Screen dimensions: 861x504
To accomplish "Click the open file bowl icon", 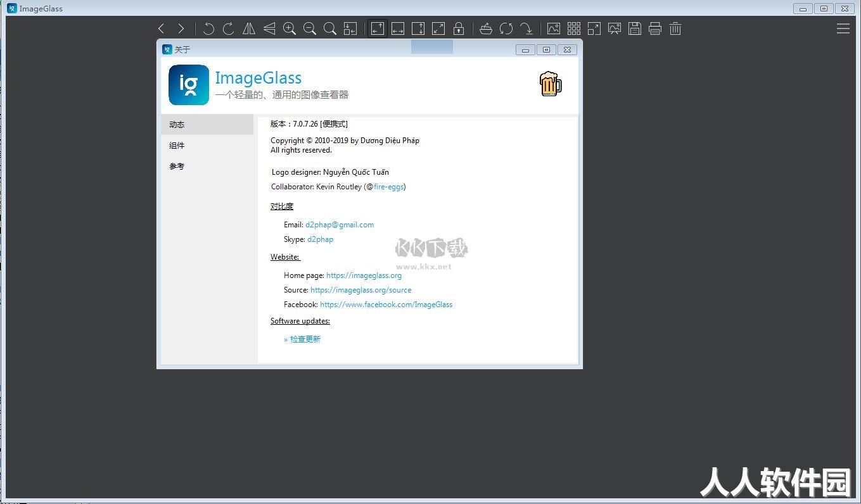I will (x=486, y=28).
